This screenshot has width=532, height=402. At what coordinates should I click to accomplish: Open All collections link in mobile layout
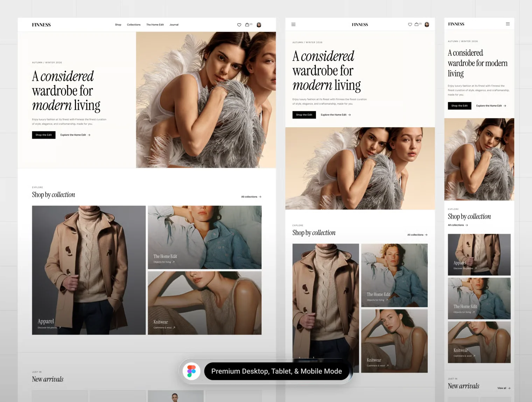[x=458, y=225]
